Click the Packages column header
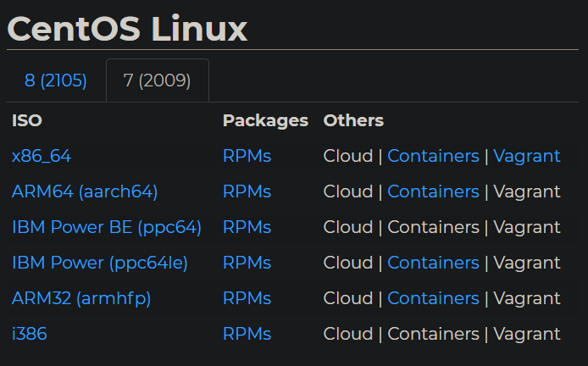This screenshot has height=366, width=588. pyautogui.click(x=265, y=121)
